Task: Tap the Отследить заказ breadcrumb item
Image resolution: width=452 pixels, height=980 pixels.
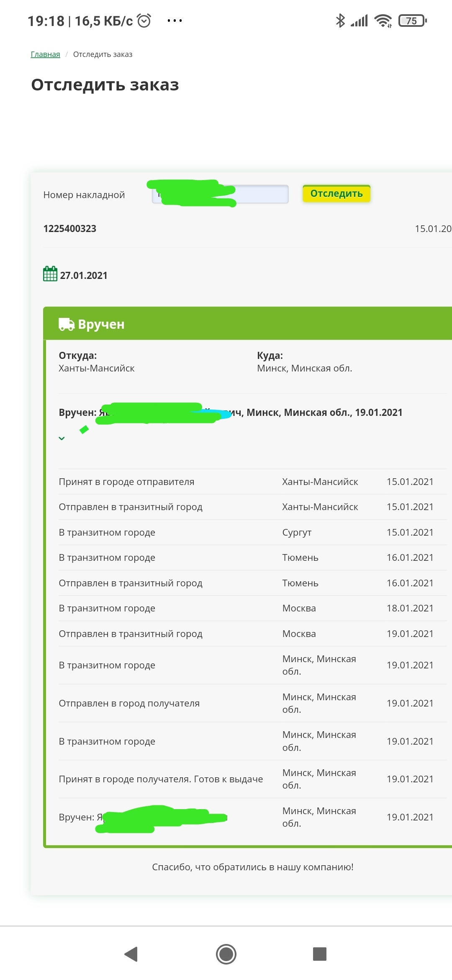Action: point(103,54)
